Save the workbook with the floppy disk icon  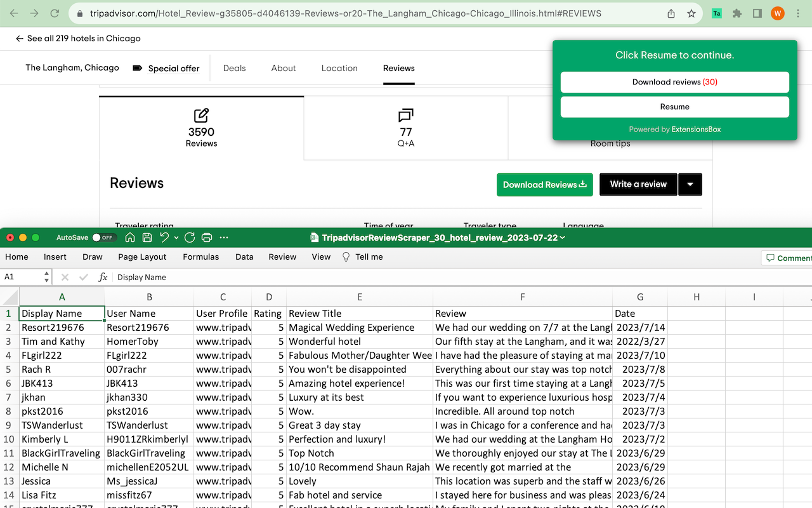coord(147,237)
